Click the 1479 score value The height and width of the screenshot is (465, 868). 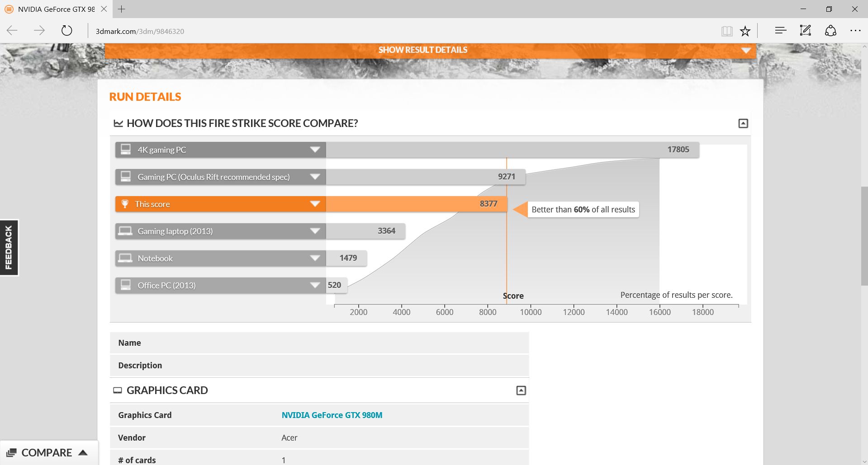coord(348,258)
